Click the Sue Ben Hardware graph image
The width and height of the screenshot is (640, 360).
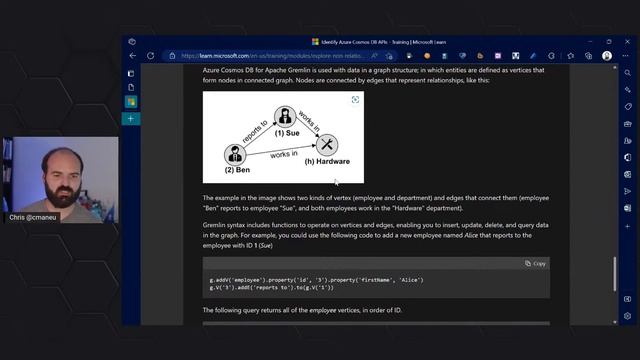point(283,137)
